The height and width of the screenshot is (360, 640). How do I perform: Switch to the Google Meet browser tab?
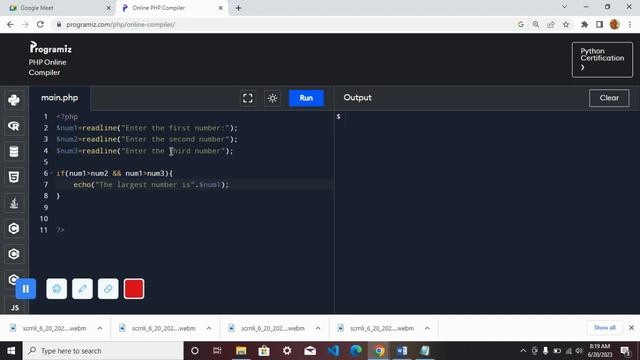(58, 8)
